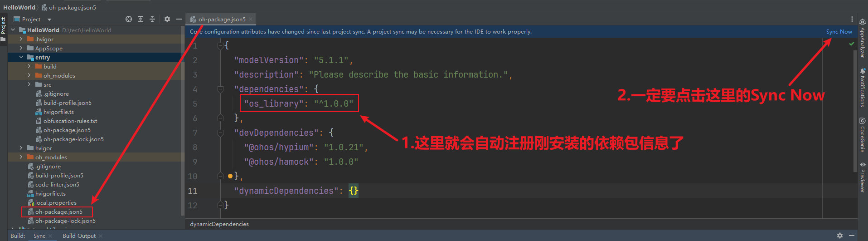Close the oh-package.json5 editor tab
868x241 pixels.
[x=251, y=20]
